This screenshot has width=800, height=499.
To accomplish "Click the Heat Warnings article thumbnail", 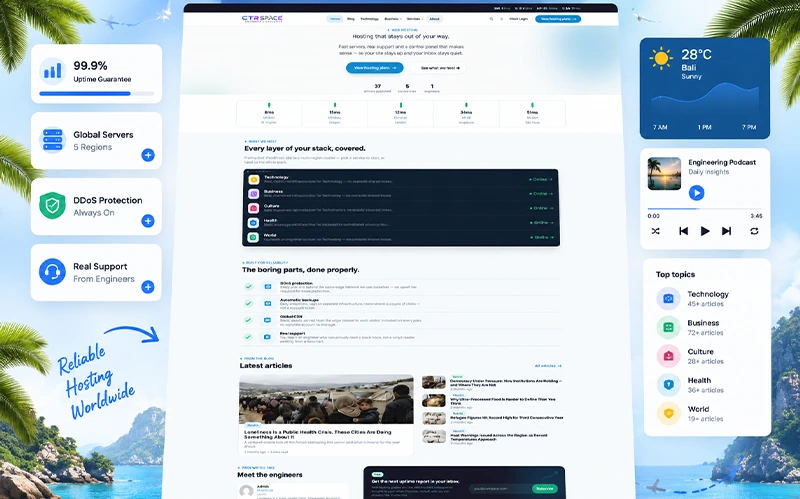I will (434, 436).
